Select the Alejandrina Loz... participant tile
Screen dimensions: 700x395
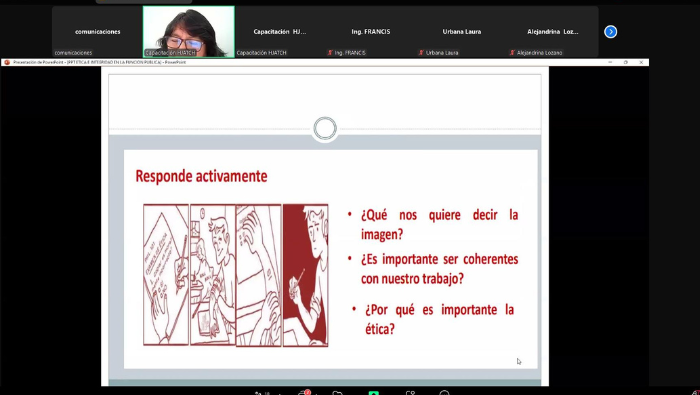point(553,32)
